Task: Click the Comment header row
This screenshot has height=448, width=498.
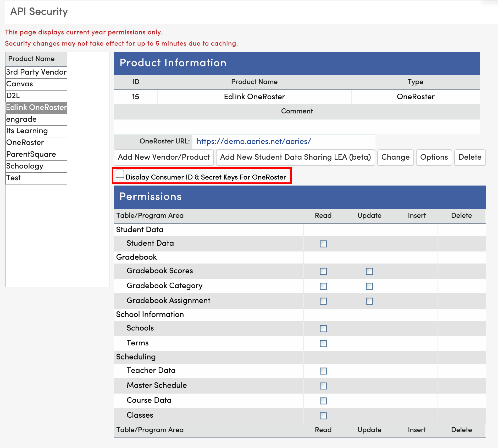Action: tap(297, 111)
